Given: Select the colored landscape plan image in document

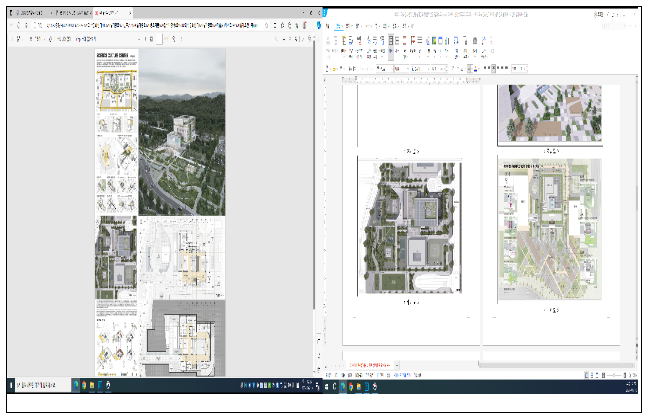Looking at the screenshot, I should click(550, 230).
